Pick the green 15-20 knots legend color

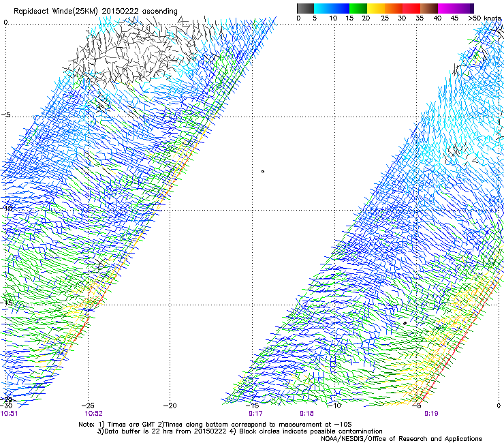coord(358,8)
